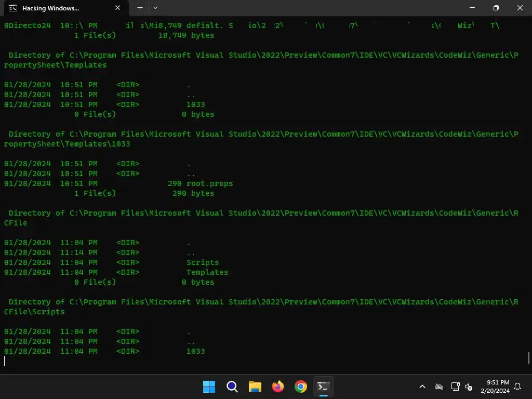Image resolution: width=532 pixels, height=399 pixels.
Task: Open OneDrive cloud tray icon
Action: tap(439, 387)
